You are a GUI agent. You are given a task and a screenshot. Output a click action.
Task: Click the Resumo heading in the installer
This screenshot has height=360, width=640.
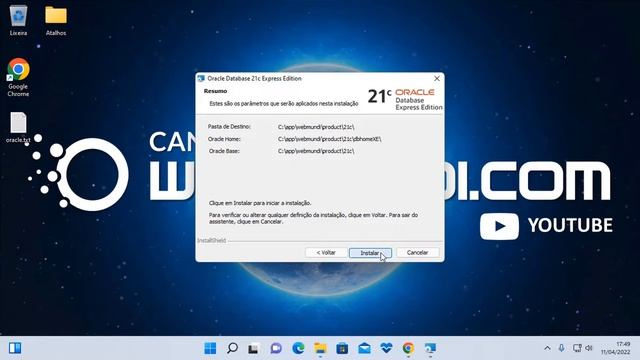(216, 91)
